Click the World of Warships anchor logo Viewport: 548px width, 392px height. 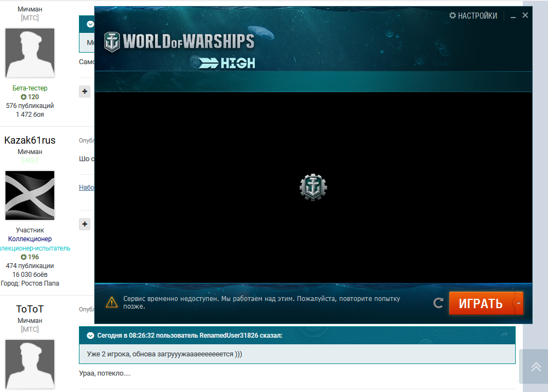pos(112,42)
